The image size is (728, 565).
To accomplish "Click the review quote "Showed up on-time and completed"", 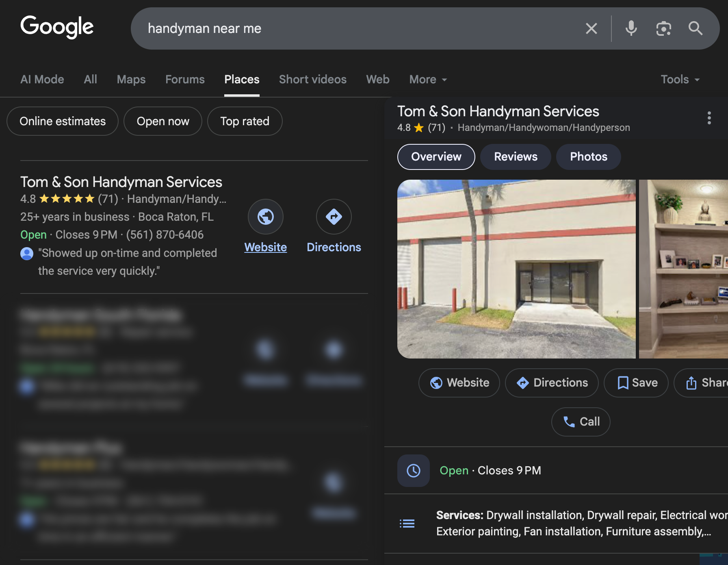I will [x=128, y=262].
